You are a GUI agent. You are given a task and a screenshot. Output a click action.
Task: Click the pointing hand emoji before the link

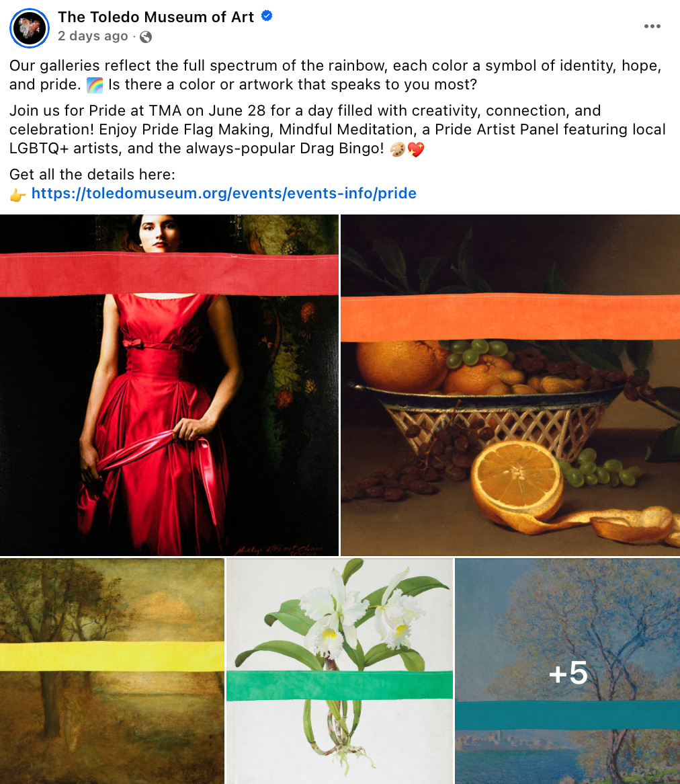tap(18, 194)
